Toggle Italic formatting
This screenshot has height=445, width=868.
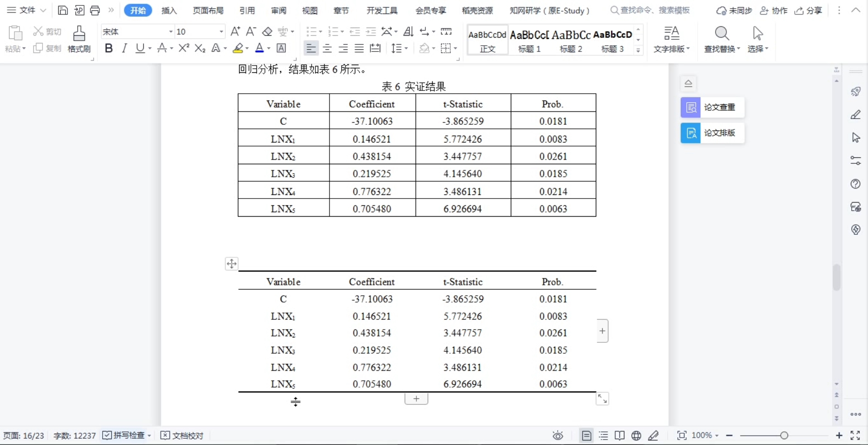(x=124, y=48)
